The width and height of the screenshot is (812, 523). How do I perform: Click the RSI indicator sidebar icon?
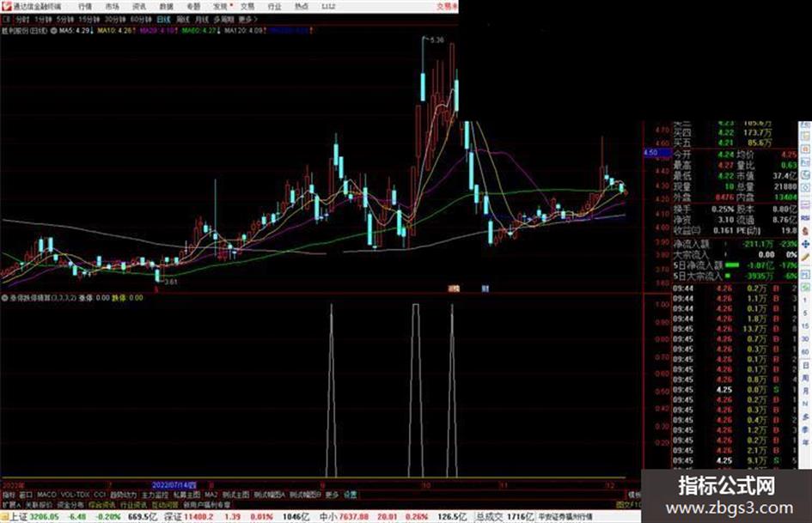pyautogui.click(x=805, y=218)
